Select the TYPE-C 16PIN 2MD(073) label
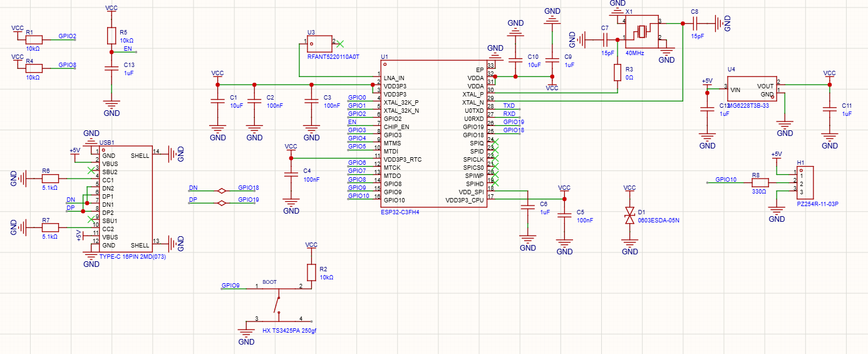This screenshot has height=354, width=868. (133, 258)
